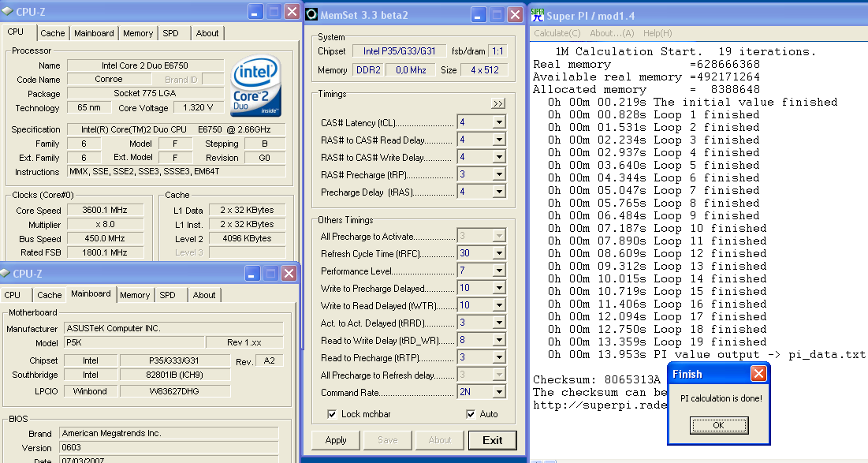Open the Calculate(C) menu in Super PI

pyautogui.click(x=557, y=33)
